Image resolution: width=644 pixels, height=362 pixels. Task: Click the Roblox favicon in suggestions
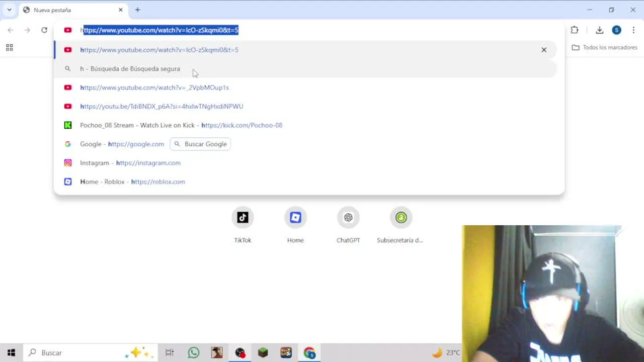68,182
